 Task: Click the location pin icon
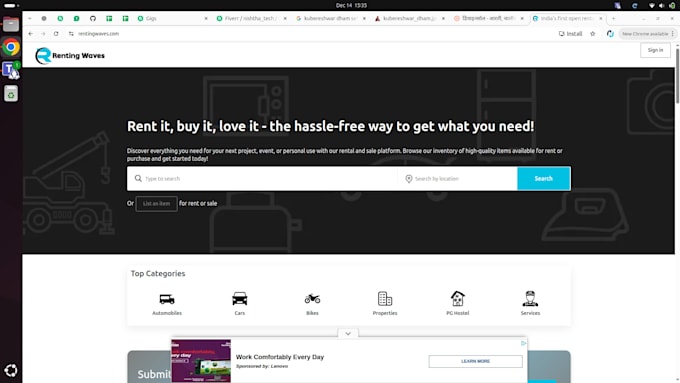click(x=409, y=179)
